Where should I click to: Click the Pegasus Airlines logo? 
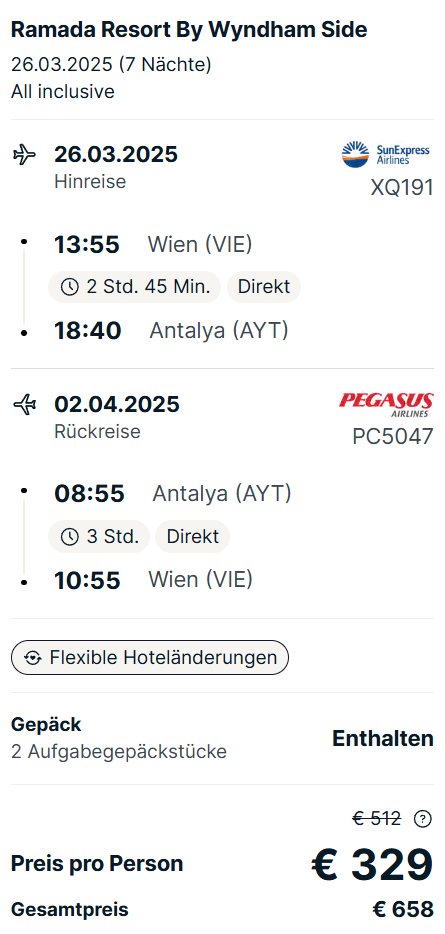[386, 404]
